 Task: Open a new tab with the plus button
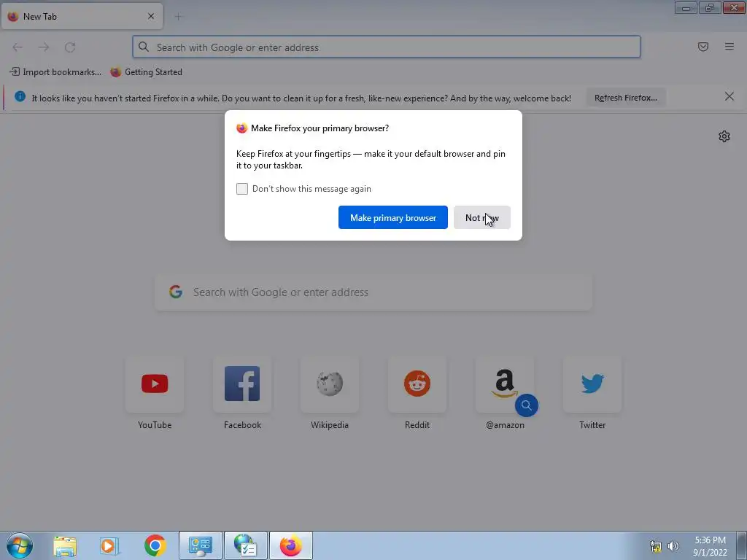pyautogui.click(x=178, y=17)
